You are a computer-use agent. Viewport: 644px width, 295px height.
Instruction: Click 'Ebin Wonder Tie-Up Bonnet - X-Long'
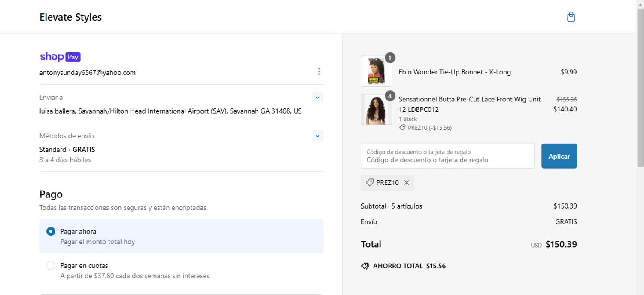(455, 72)
